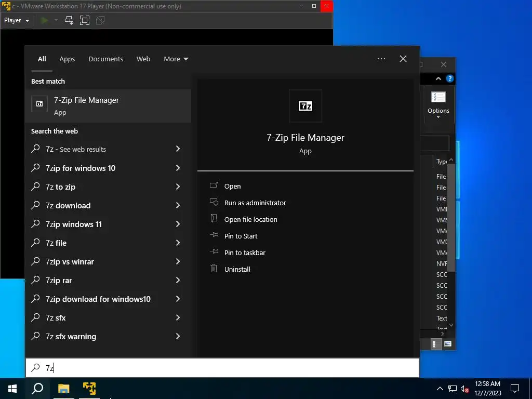The image size is (532, 399).
Task: Switch to the Documents search tab
Action: click(105, 59)
